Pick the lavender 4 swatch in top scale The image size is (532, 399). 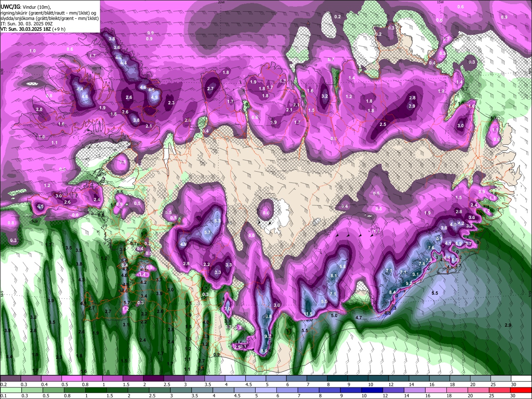pyautogui.click(x=235, y=379)
